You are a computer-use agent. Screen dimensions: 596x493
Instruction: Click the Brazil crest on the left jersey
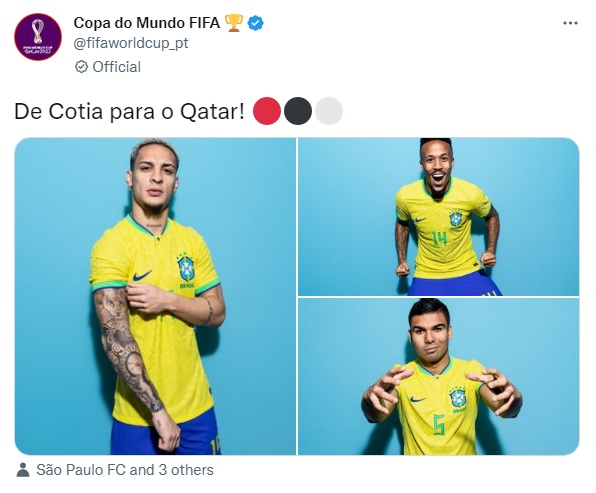pos(186,268)
